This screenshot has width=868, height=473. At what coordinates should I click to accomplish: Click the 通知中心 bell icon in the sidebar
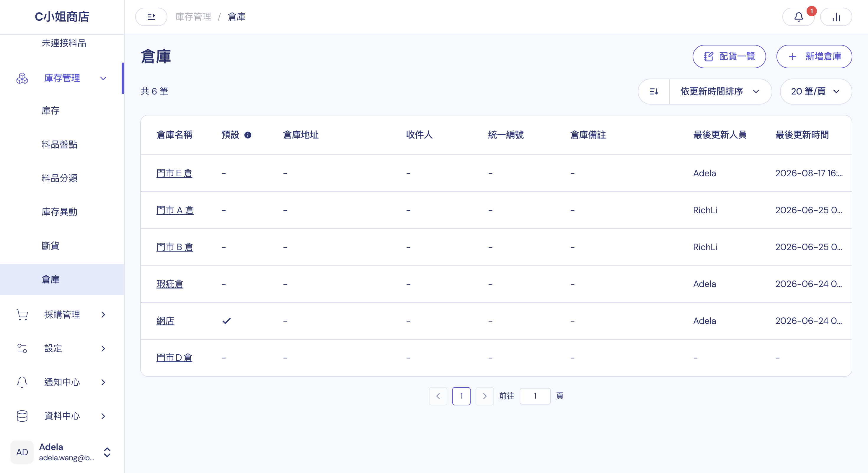pyautogui.click(x=22, y=382)
